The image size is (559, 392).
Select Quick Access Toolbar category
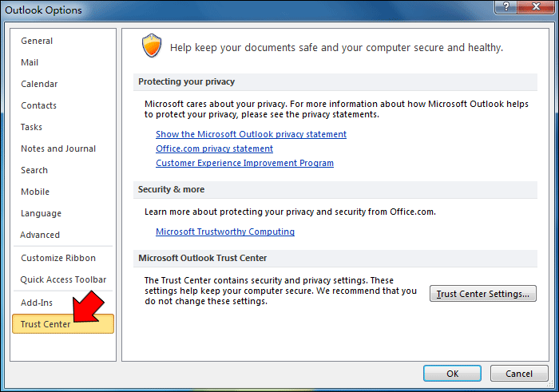pos(63,279)
